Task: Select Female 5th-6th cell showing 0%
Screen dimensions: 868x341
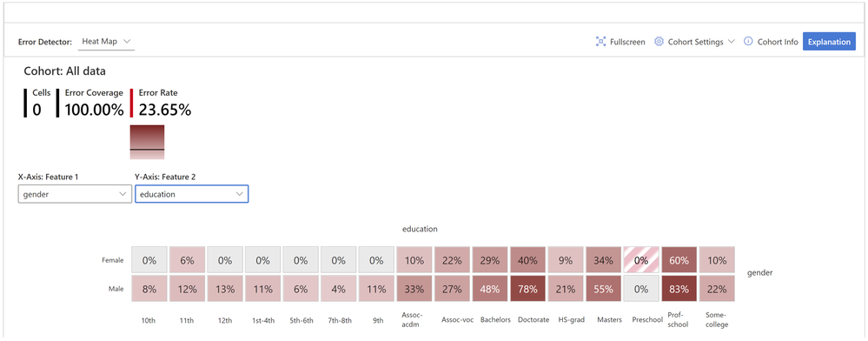Action: (x=301, y=260)
